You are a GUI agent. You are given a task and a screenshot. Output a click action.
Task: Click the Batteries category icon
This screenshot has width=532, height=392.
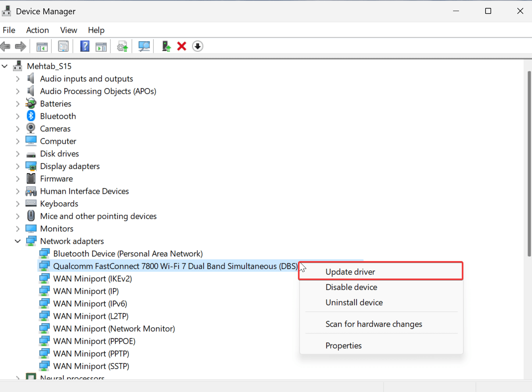[x=31, y=104]
